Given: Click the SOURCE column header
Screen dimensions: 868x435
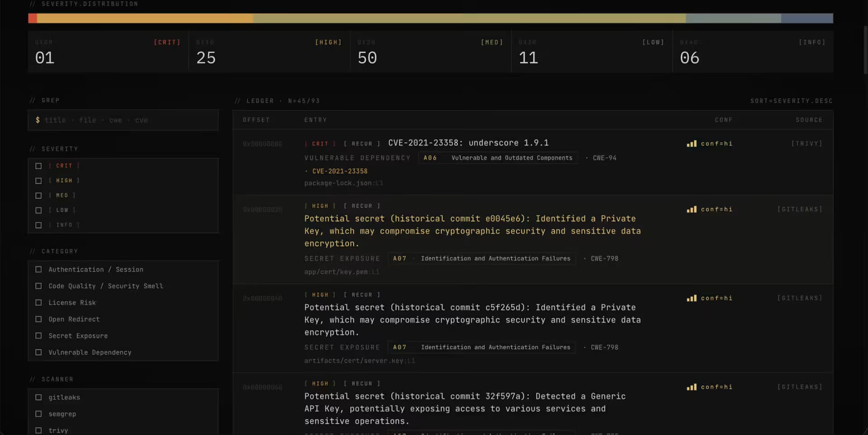Looking at the screenshot, I should (809, 120).
